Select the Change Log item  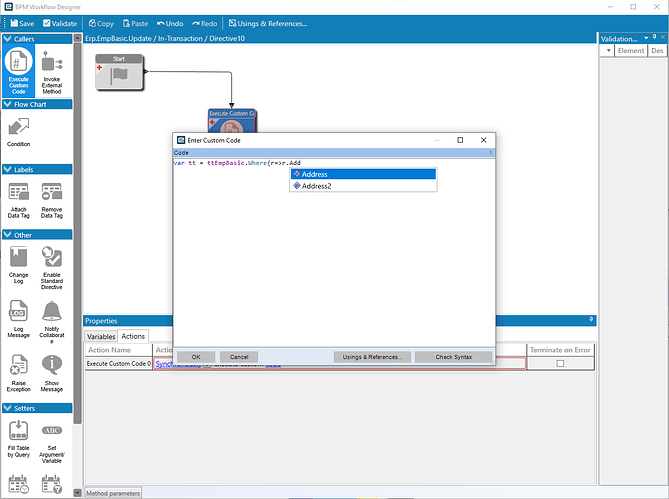(18, 265)
